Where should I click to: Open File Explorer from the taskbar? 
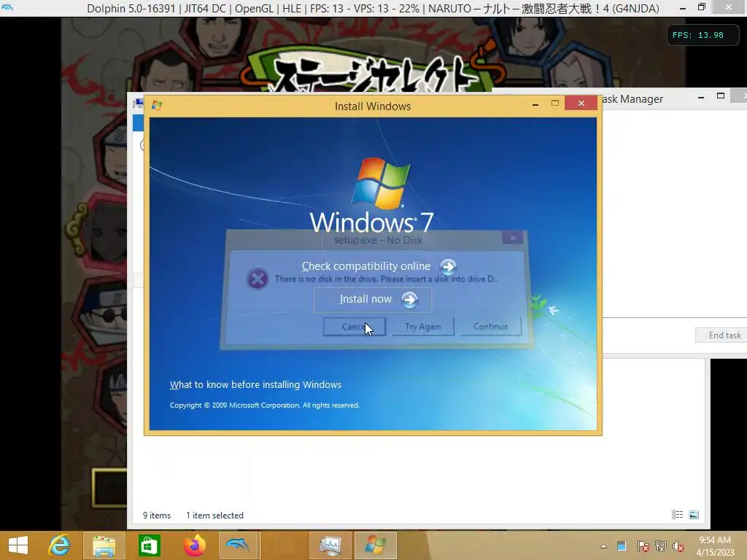[104, 545]
